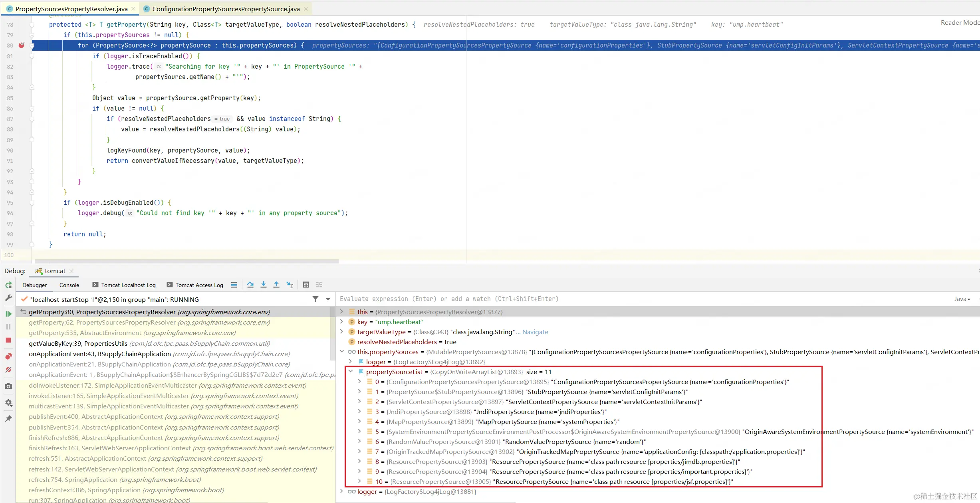Toggle the frames filter funnel icon
980x503 pixels.
coord(315,299)
